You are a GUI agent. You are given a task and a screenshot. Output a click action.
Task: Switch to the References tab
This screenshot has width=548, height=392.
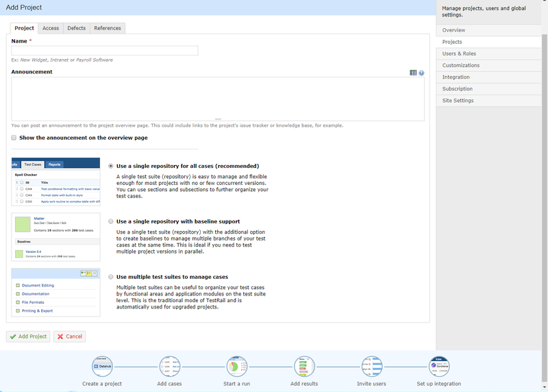(108, 28)
